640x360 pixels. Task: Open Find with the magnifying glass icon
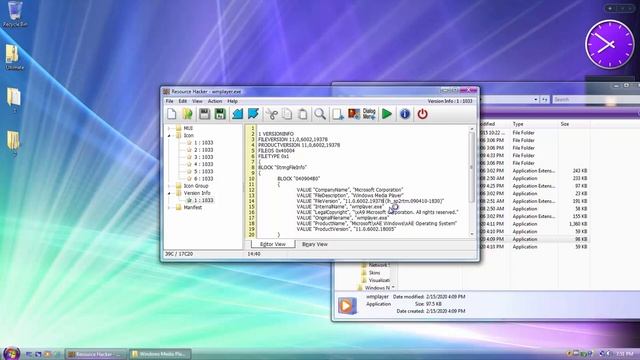coord(320,114)
